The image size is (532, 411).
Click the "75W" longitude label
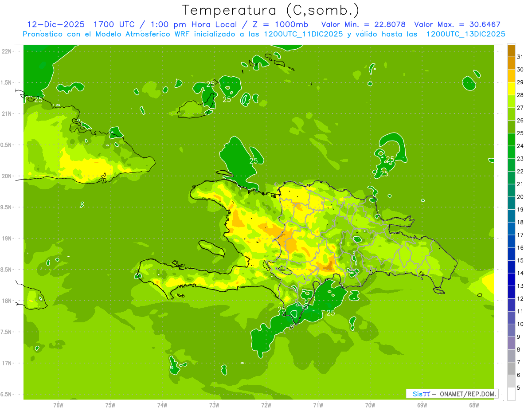coord(110,405)
